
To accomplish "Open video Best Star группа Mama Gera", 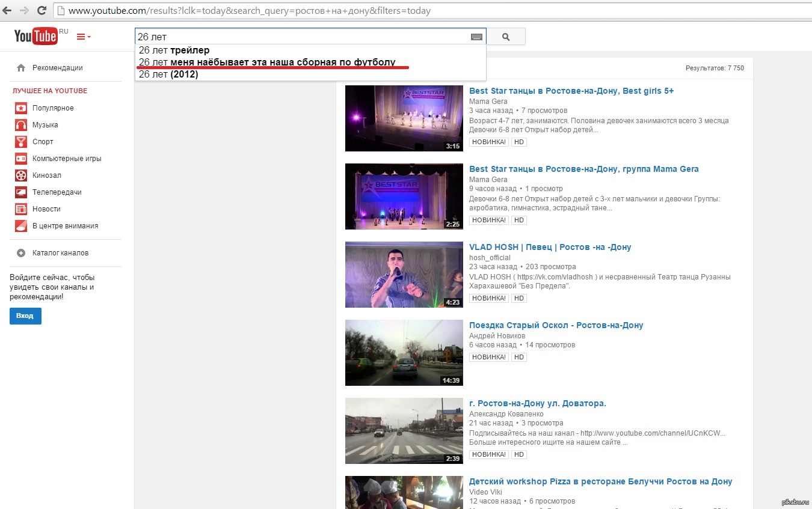I will (x=584, y=169).
